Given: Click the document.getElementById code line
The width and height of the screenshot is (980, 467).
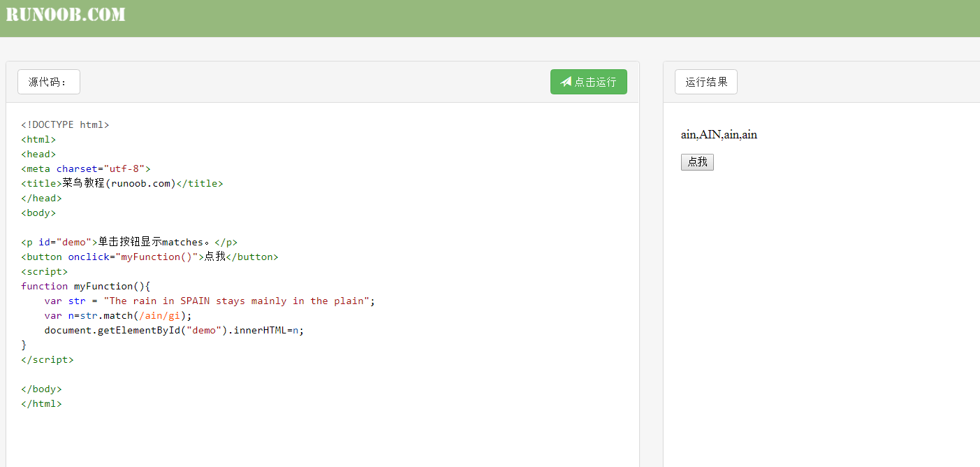Looking at the screenshot, I should (174, 330).
